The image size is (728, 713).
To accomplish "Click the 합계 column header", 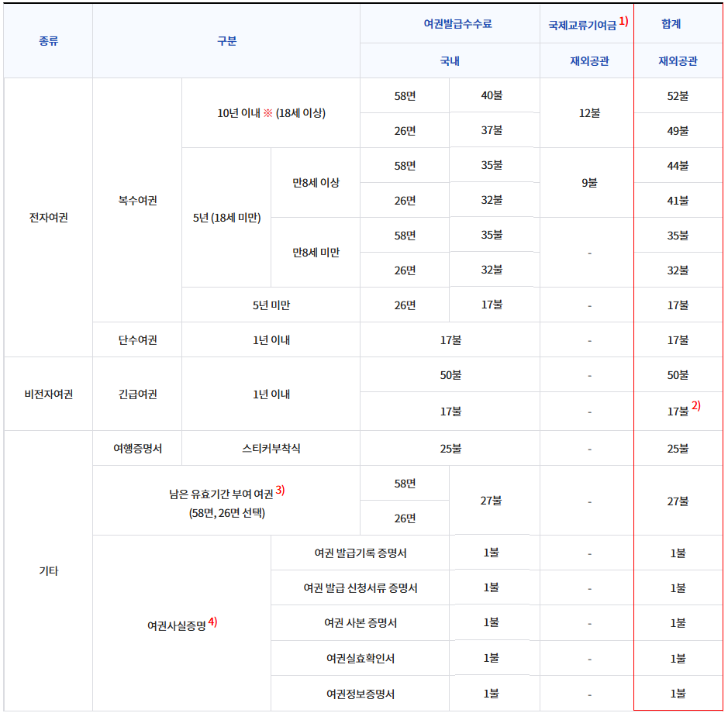I will [x=678, y=24].
